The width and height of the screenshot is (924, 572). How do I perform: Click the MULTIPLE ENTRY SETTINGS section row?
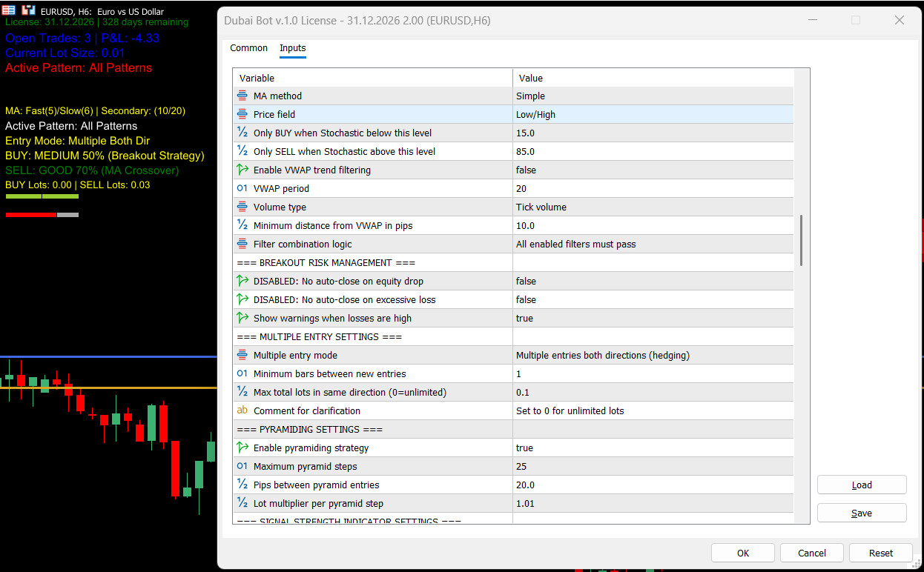point(513,336)
